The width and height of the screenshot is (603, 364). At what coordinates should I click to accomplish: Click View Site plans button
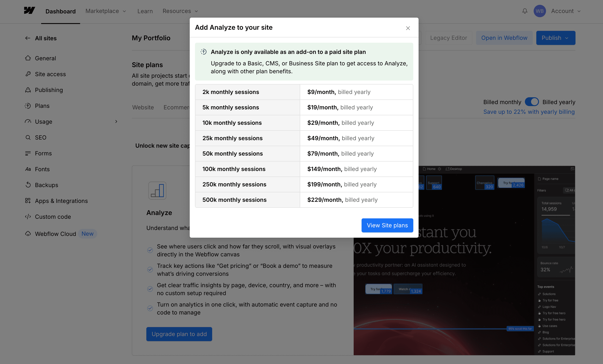point(387,225)
